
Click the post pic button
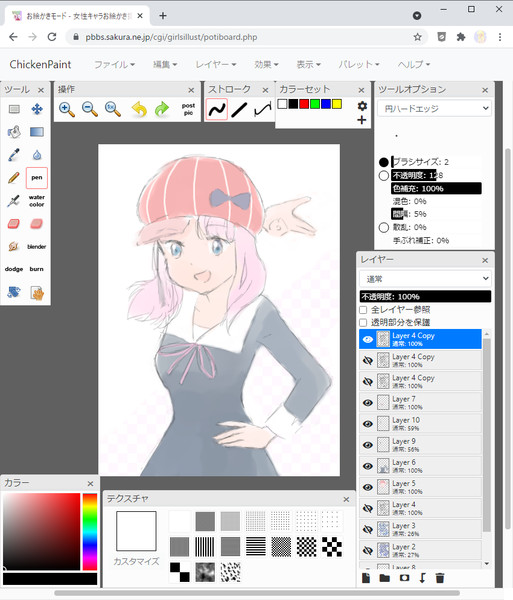(x=188, y=109)
